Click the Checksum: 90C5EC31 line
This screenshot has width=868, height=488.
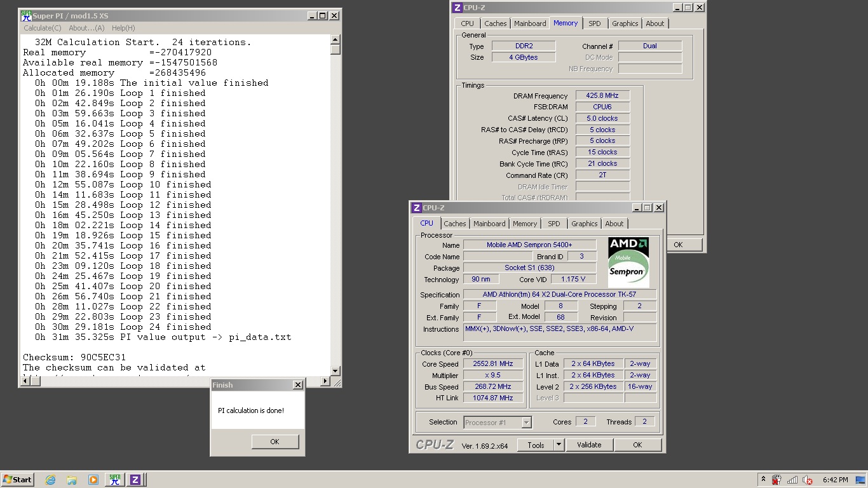(x=74, y=357)
